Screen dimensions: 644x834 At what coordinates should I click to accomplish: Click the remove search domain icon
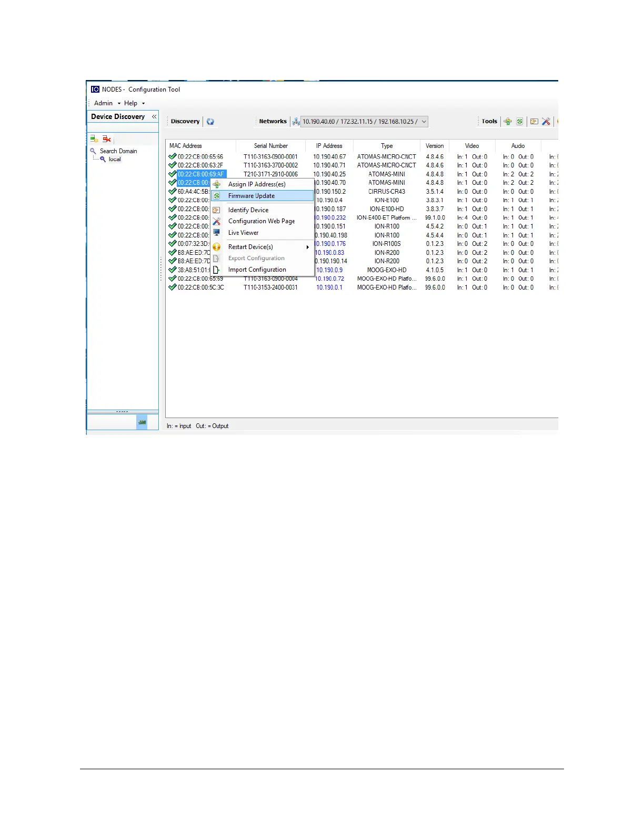[107, 139]
